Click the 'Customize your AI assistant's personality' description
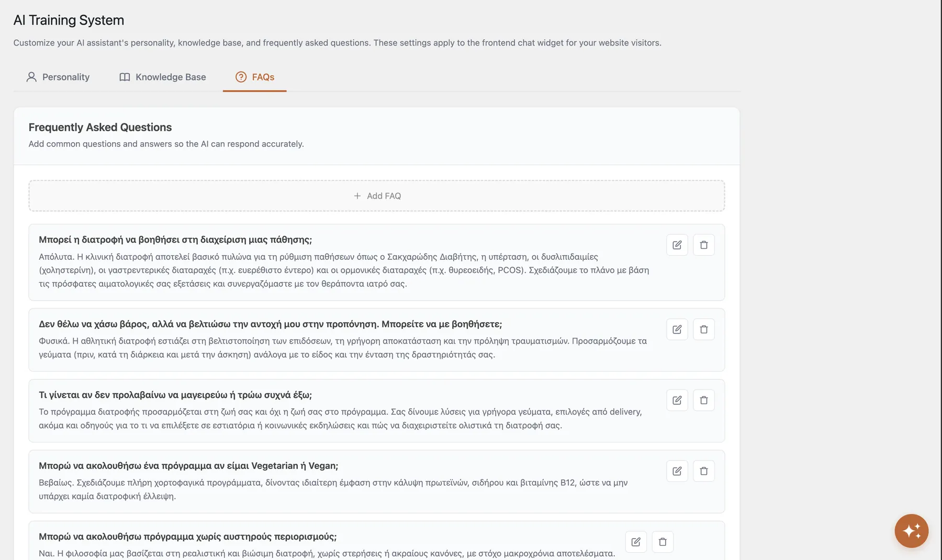The image size is (942, 560). (x=338, y=43)
